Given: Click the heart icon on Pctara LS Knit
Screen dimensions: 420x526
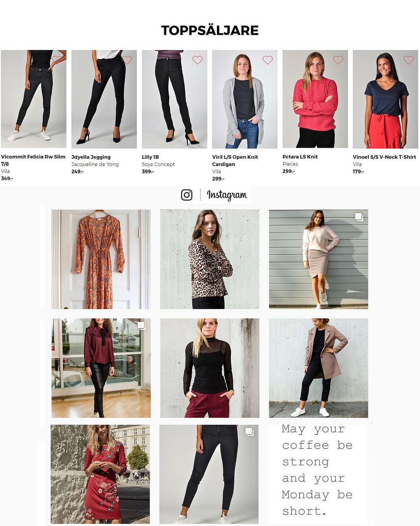Looking at the screenshot, I should [x=338, y=60].
